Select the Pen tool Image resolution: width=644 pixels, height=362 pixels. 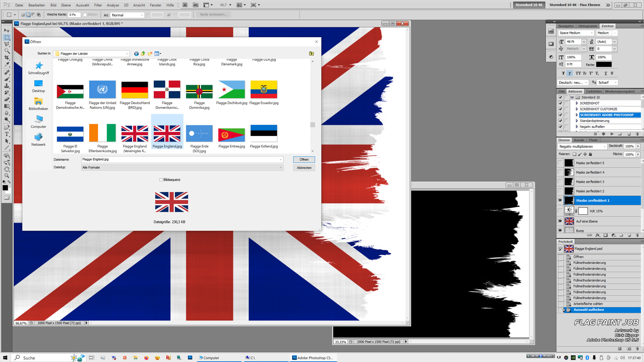tap(7, 127)
